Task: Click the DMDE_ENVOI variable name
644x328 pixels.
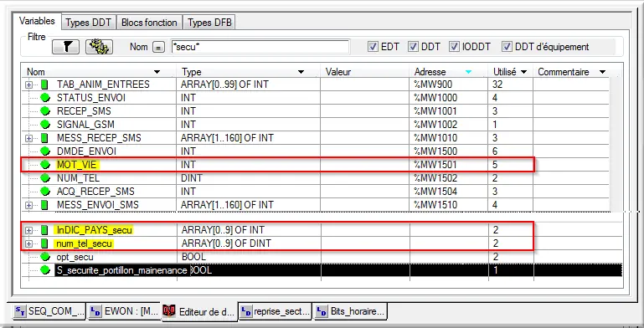Action: tap(86, 151)
